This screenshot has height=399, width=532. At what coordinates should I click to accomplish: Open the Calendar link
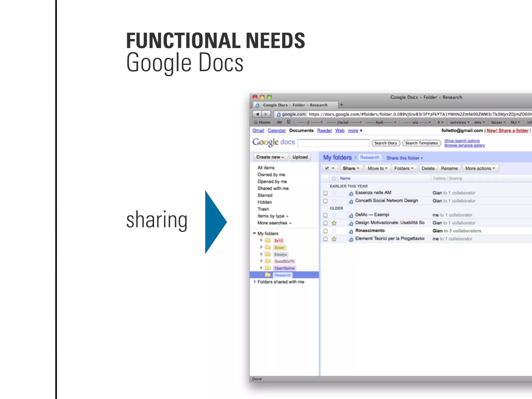tap(277, 130)
